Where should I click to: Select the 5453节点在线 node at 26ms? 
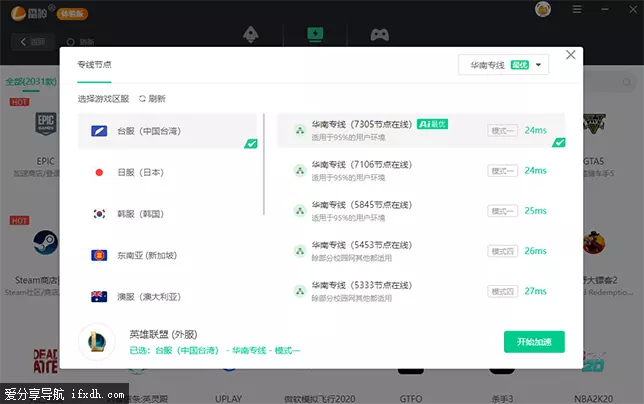pyautogui.click(x=400, y=250)
